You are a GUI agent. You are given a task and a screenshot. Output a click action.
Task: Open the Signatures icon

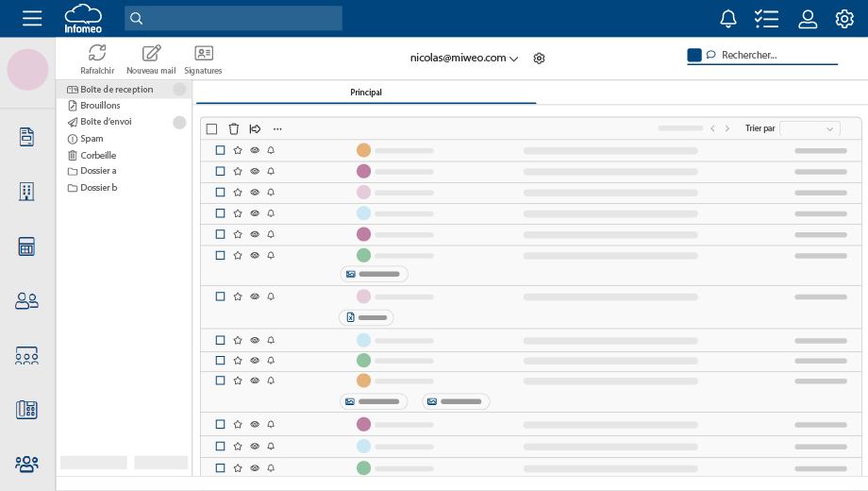[x=204, y=54]
